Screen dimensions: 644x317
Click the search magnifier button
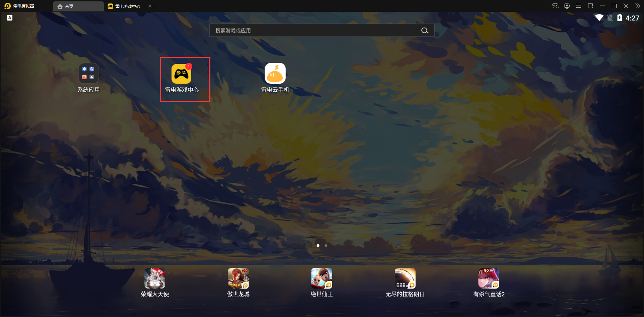(x=425, y=31)
